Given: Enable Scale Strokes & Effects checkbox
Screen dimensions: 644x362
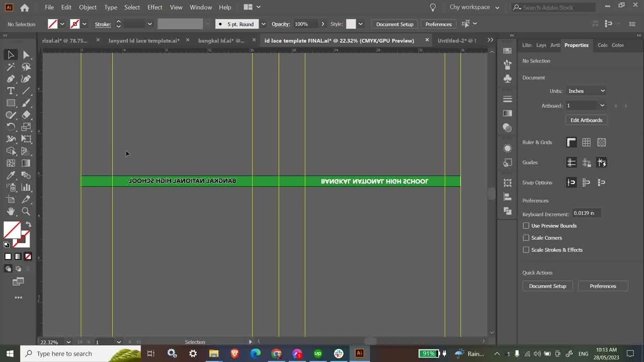Looking at the screenshot, I should pos(526,250).
